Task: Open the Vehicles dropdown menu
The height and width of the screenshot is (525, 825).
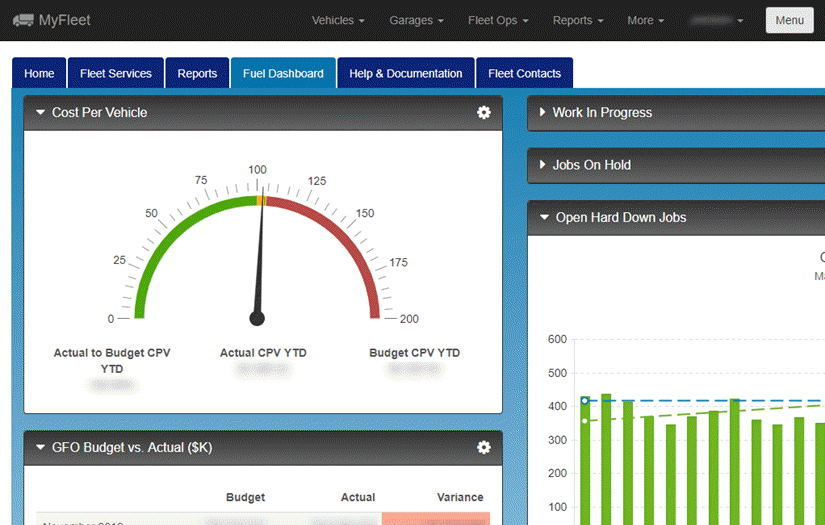Action: pos(338,20)
